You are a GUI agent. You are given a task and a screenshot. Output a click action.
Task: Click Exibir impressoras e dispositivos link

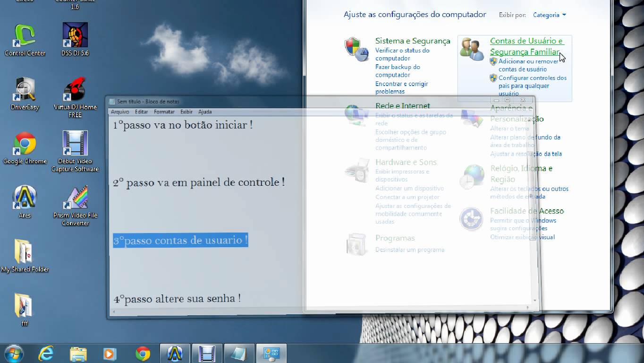coord(402,175)
